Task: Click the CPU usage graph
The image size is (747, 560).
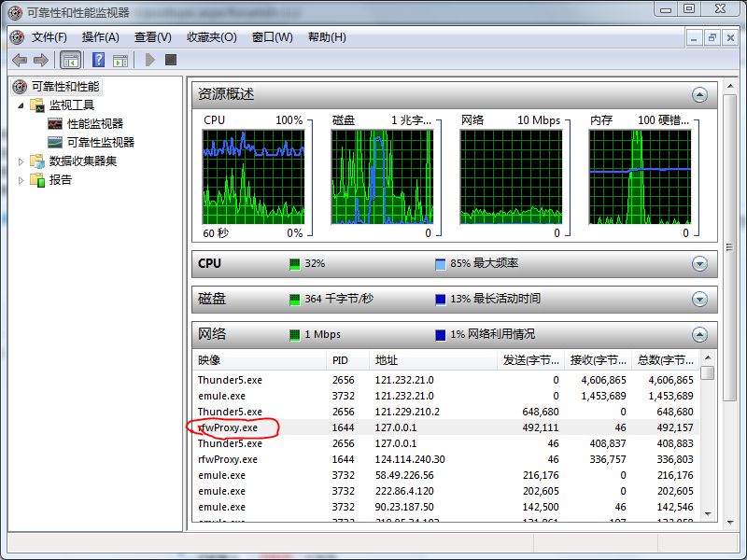Action: tap(253, 176)
